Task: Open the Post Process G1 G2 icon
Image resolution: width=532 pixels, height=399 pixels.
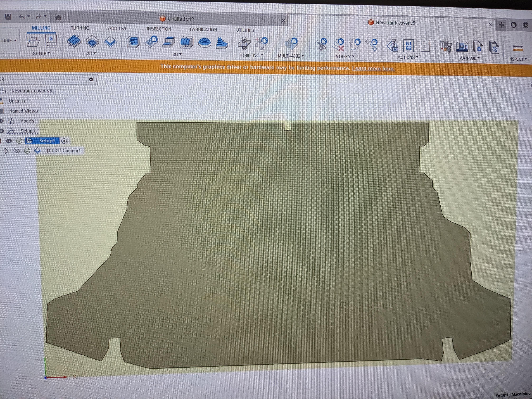Action: (408, 46)
